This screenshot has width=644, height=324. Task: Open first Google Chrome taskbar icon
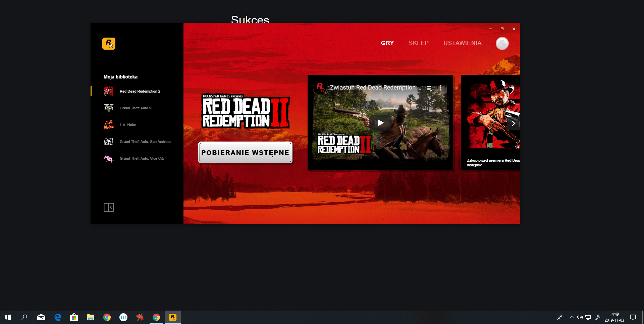click(107, 317)
